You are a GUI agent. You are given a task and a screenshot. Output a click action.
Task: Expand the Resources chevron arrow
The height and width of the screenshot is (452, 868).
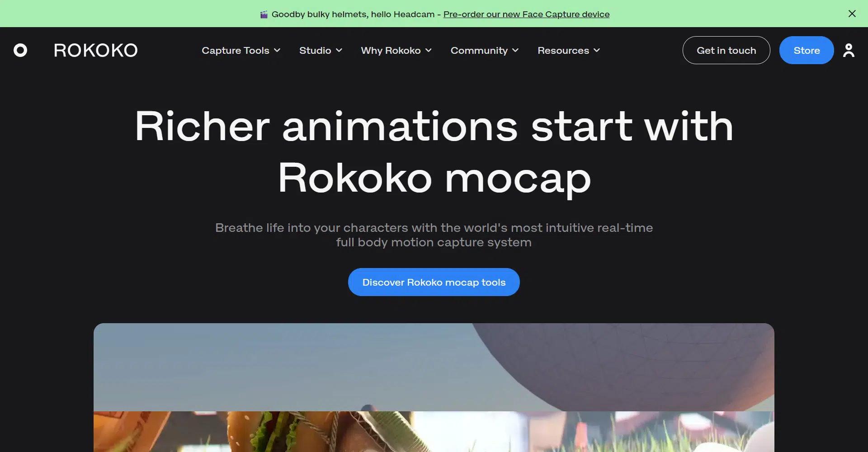597,50
